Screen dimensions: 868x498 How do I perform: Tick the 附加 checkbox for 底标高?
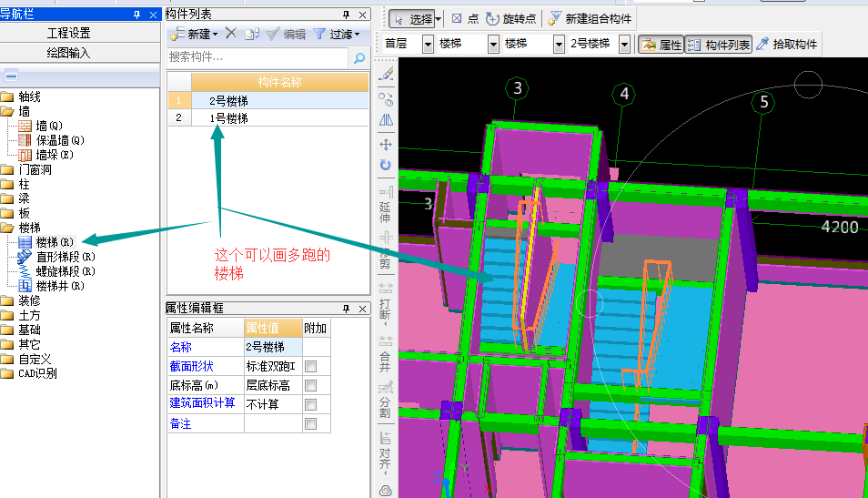pyautogui.click(x=311, y=385)
